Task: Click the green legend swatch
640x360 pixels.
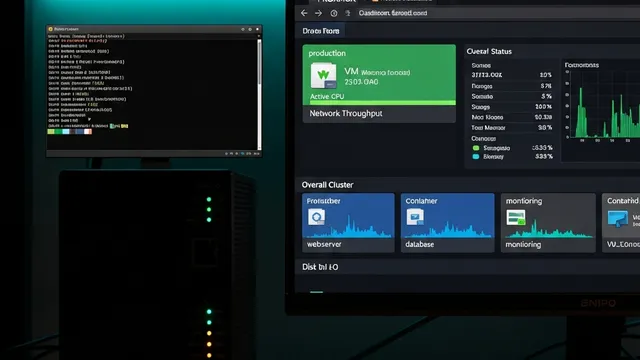Action: (476, 148)
